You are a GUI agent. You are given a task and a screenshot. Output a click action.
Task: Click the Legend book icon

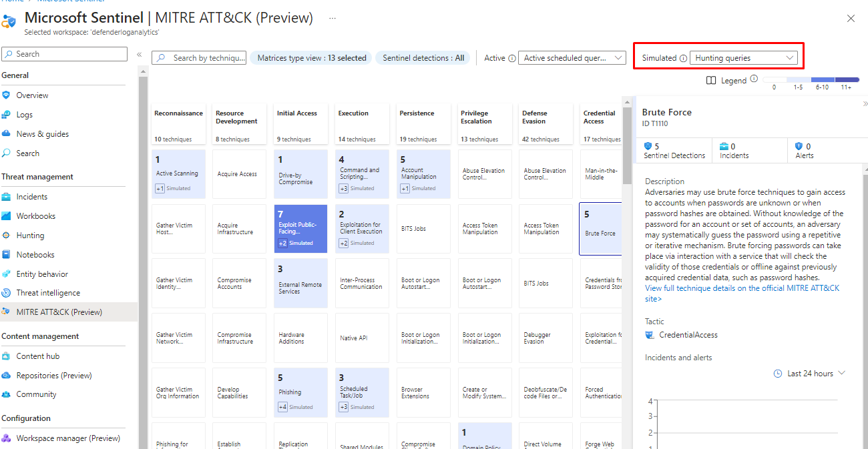pos(711,81)
